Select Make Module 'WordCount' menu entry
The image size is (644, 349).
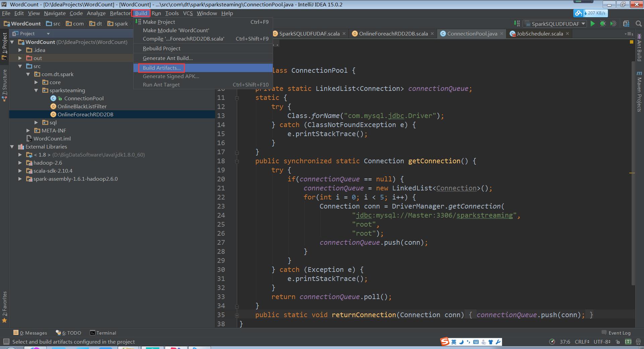(x=203, y=30)
